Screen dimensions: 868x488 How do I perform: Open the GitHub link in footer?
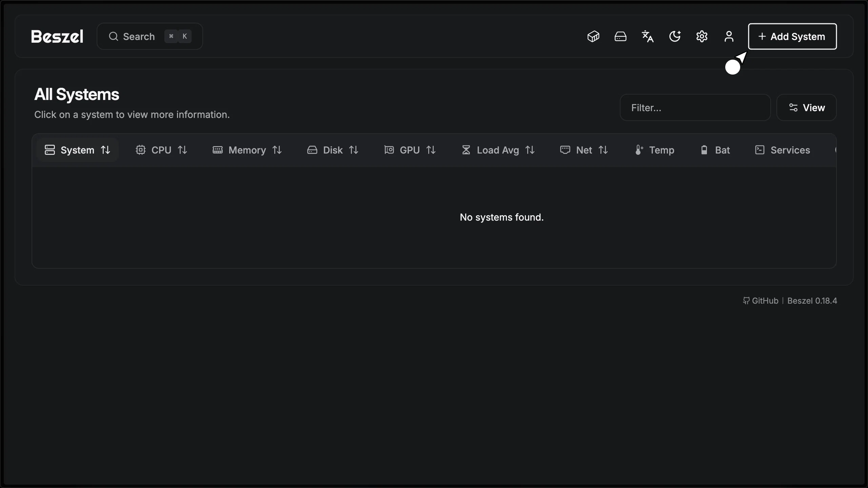(761, 301)
